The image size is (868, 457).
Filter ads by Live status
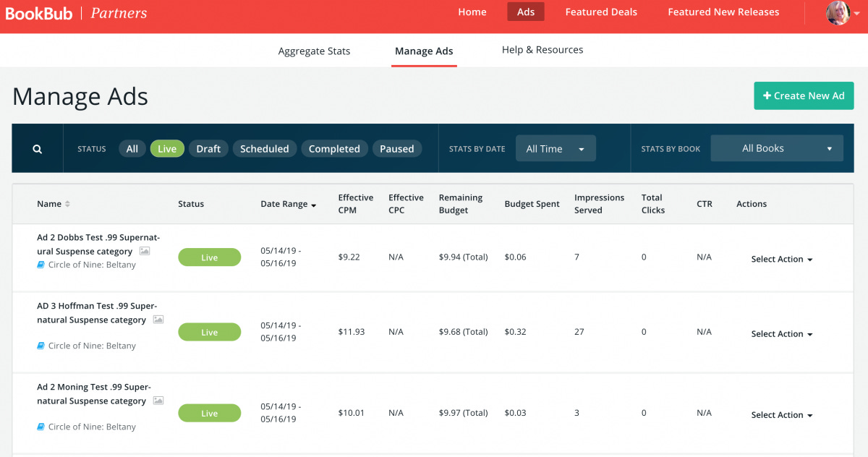tap(167, 149)
